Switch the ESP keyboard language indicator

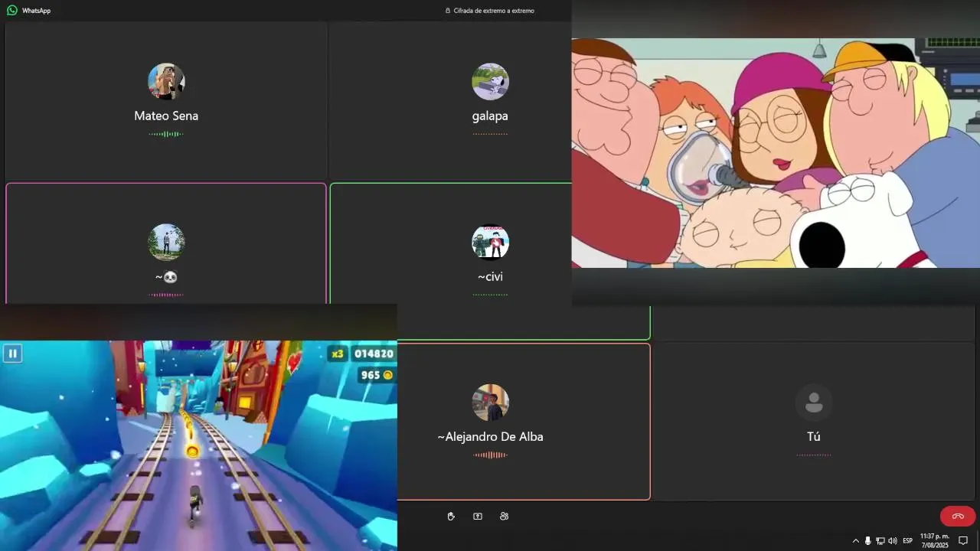(x=907, y=540)
